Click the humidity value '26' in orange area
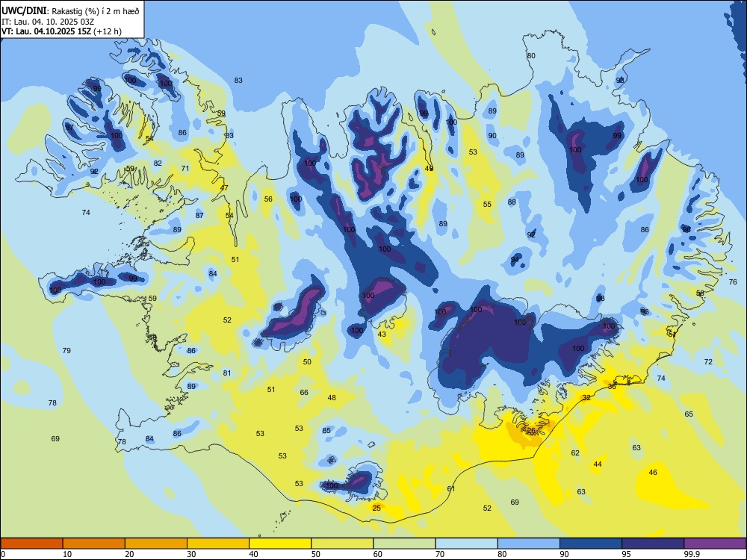This screenshot has width=747, height=560. 531,431
